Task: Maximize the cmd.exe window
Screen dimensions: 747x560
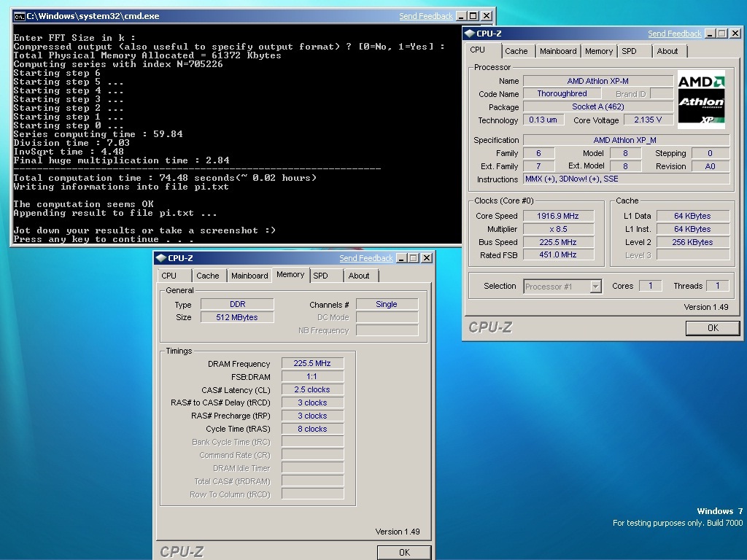Action: [x=473, y=16]
